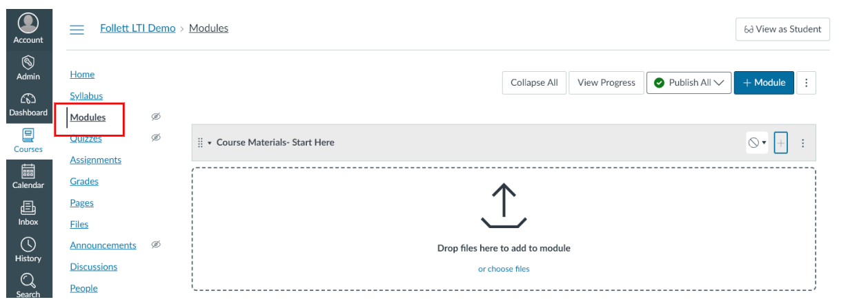The image size is (868, 302).
Task: Toggle hidden eye icon next to Announcements
Action: (156, 245)
